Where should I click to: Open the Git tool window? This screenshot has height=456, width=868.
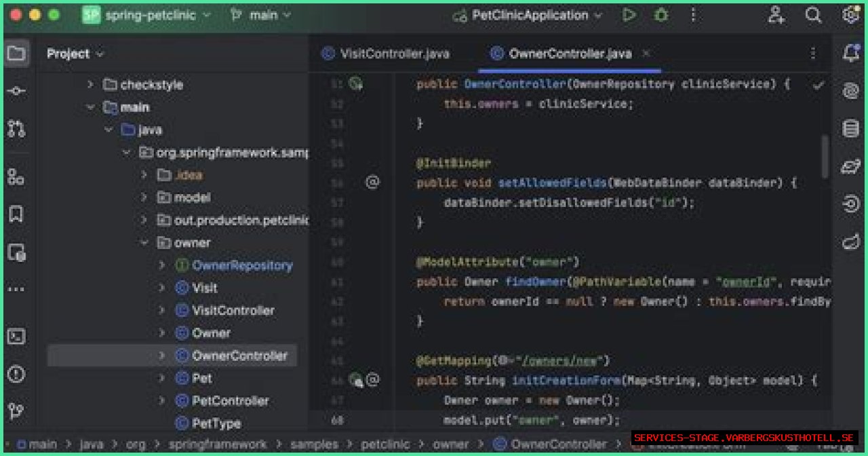17,411
